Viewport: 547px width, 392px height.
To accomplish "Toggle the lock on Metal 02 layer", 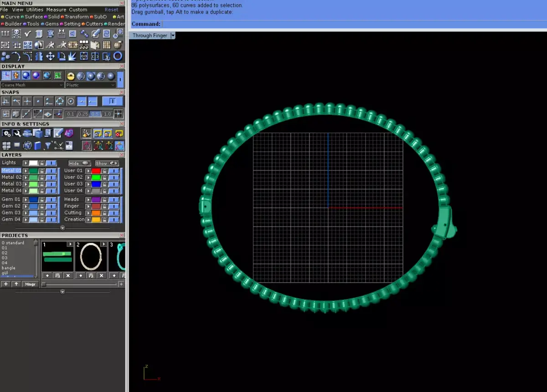I will tap(41, 177).
